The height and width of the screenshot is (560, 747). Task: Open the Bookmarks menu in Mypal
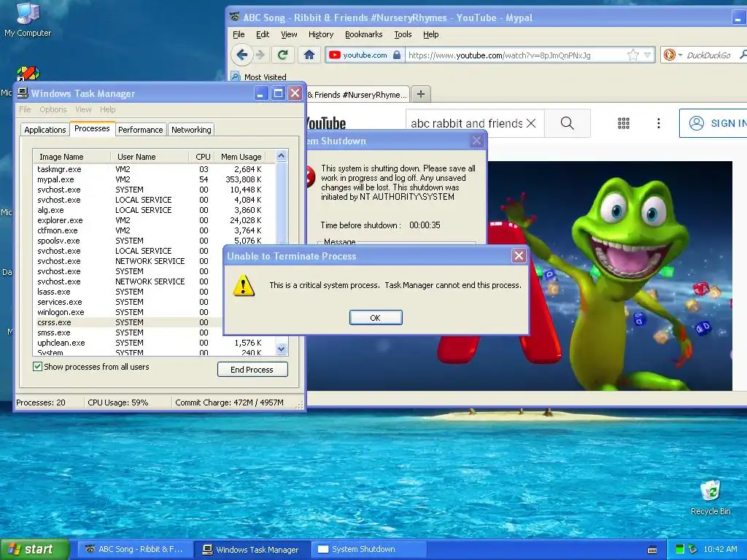click(x=363, y=34)
